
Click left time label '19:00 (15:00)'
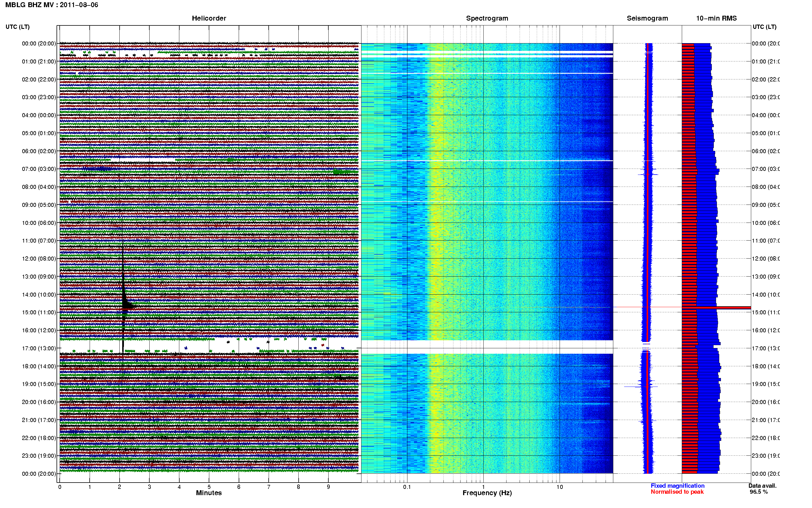(39, 384)
